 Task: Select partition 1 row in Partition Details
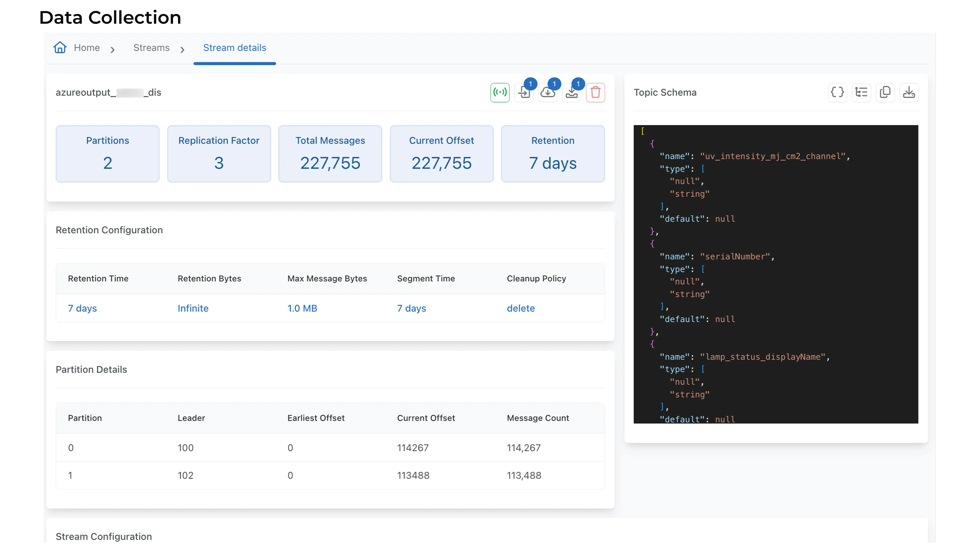point(330,476)
